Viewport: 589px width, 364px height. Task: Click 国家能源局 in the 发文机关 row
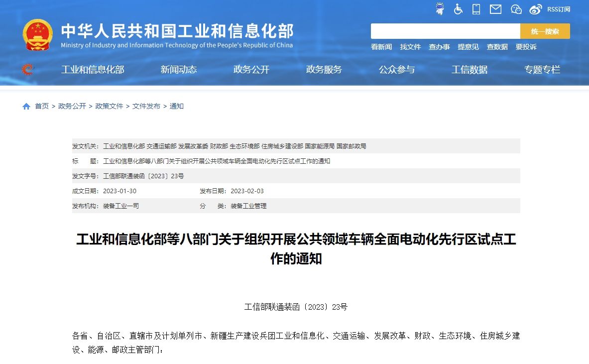(x=320, y=146)
